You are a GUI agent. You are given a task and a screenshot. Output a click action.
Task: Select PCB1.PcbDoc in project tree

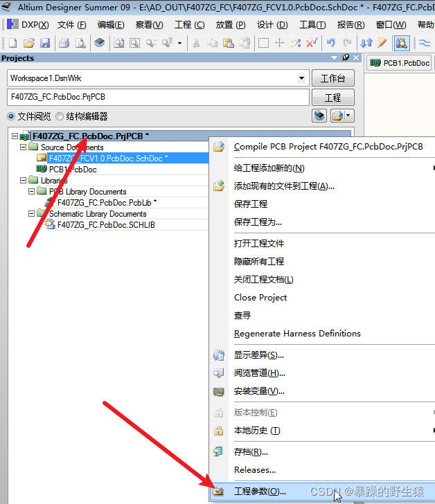click(73, 170)
